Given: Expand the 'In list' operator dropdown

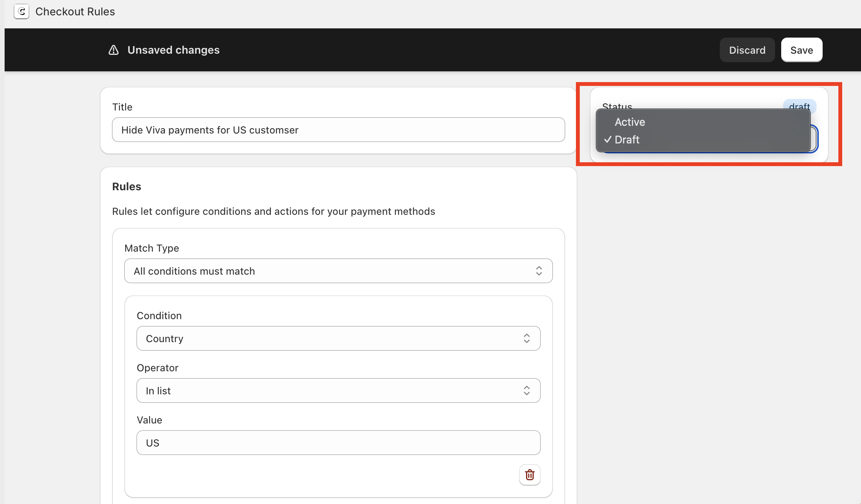Looking at the screenshot, I should [x=338, y=390].
